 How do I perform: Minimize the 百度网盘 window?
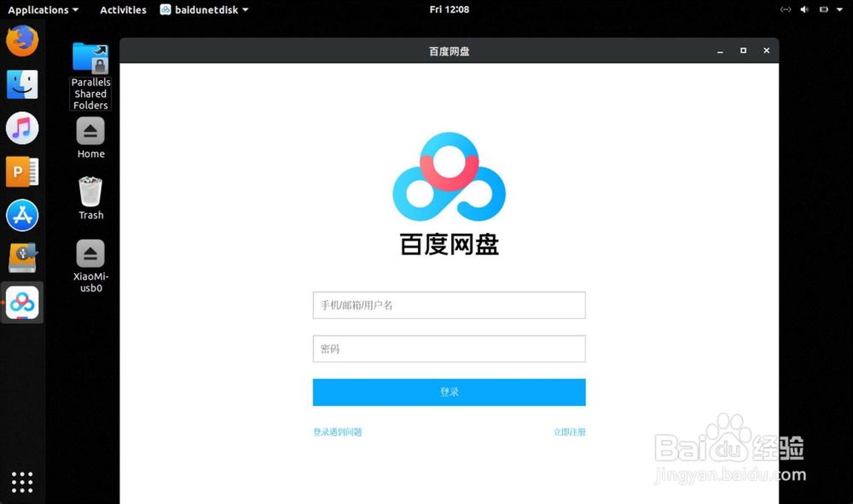tap(720, 51)
